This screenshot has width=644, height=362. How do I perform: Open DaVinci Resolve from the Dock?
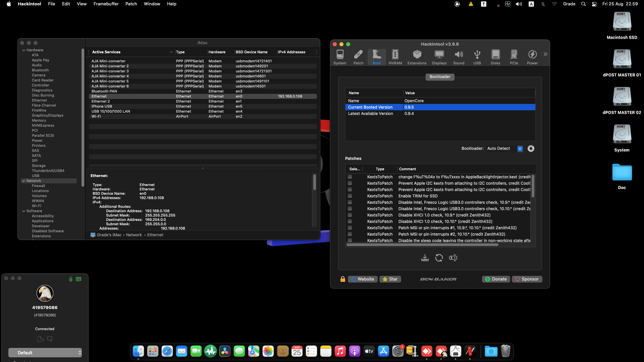pyautogui.click(x=225, y=351)
